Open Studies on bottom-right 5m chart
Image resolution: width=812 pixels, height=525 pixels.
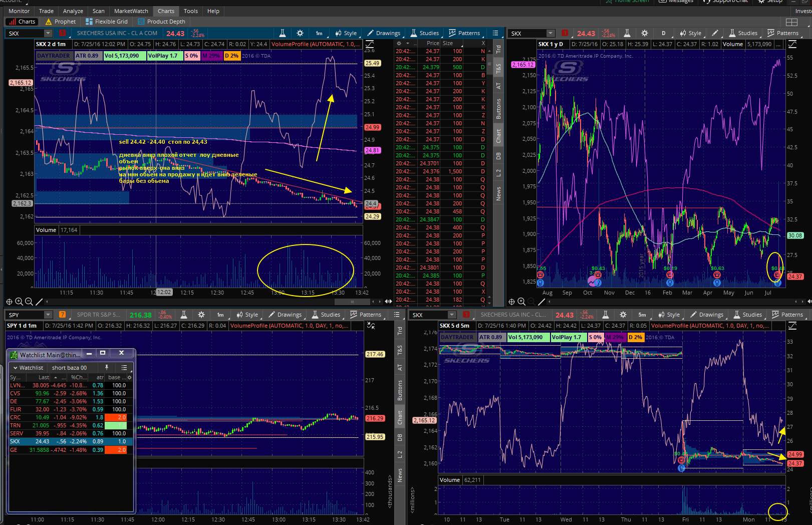click(x=748, y=315)
